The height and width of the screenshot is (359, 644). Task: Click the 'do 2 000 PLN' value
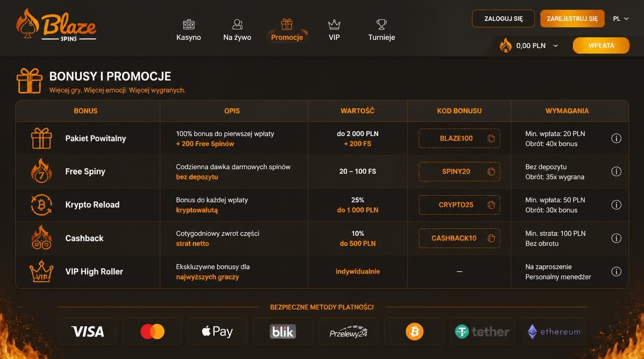[358, 134]
